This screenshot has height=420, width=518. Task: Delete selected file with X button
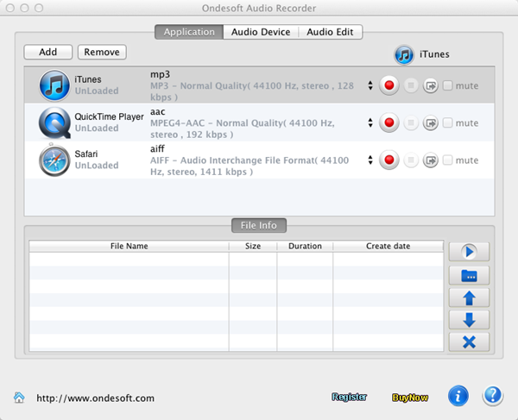click(x=469, y=342)
